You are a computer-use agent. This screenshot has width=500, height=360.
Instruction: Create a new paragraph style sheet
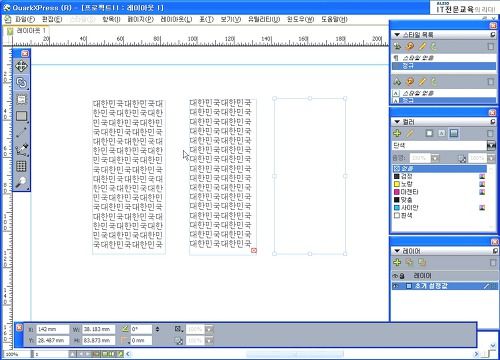pyautogui.click(x=397, y=46)
